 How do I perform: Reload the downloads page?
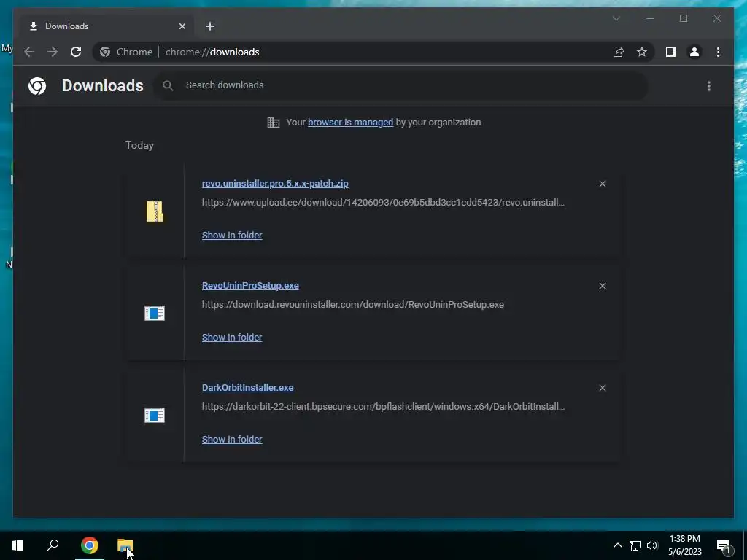[x=76, y=52]
